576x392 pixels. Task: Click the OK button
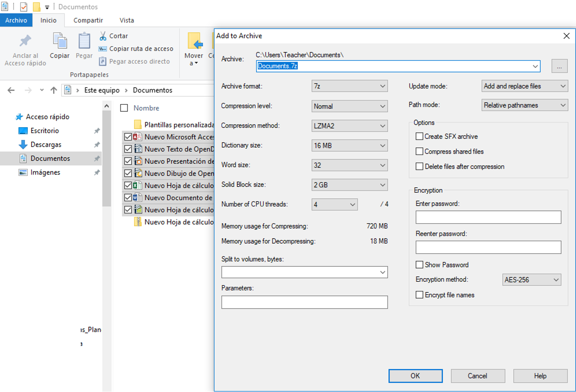pos(415,376)
